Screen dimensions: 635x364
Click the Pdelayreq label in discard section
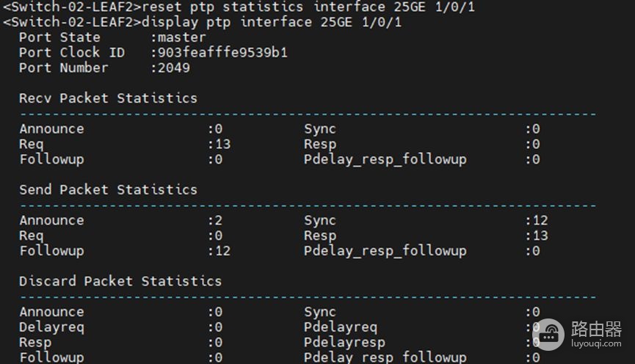(341, 327)
